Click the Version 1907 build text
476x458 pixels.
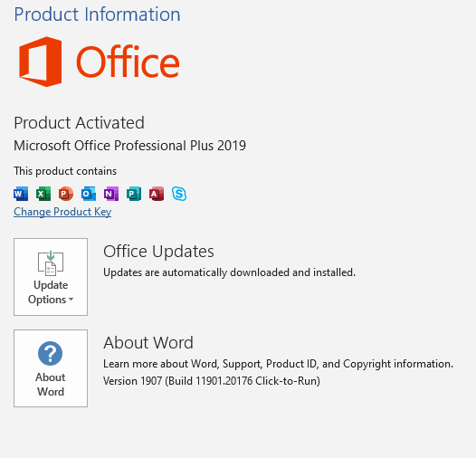tap(212, 381)
